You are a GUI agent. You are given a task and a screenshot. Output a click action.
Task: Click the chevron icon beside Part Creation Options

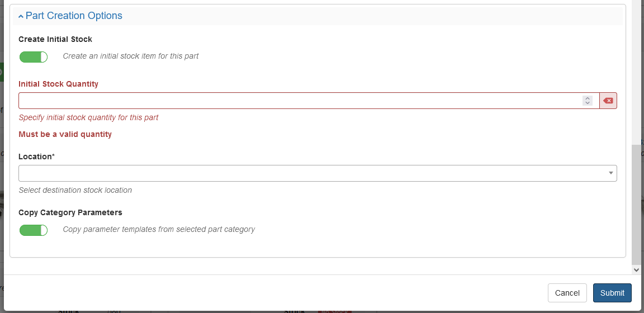tap(21, 16)
